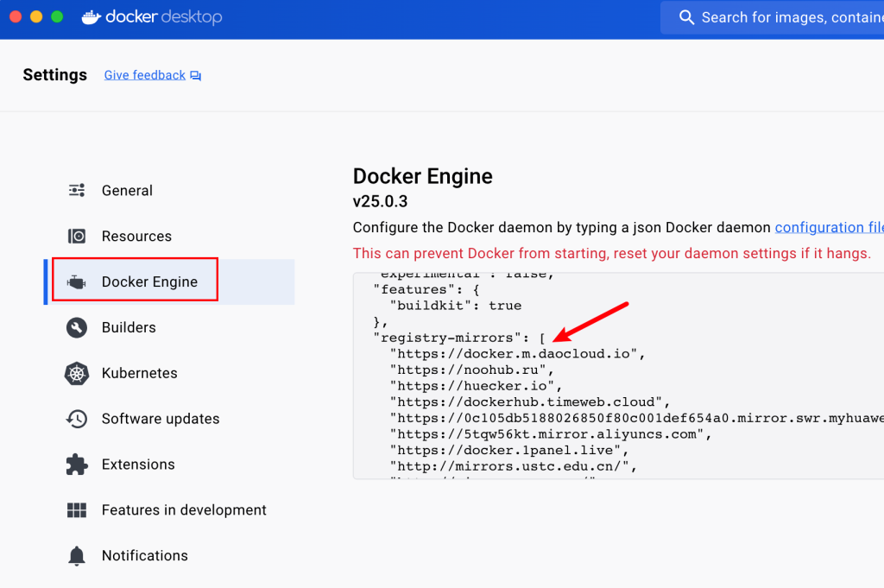Click the Docker Engine icon in the sidebar
This screenshot has height=588, width=884.
[77, 281]
